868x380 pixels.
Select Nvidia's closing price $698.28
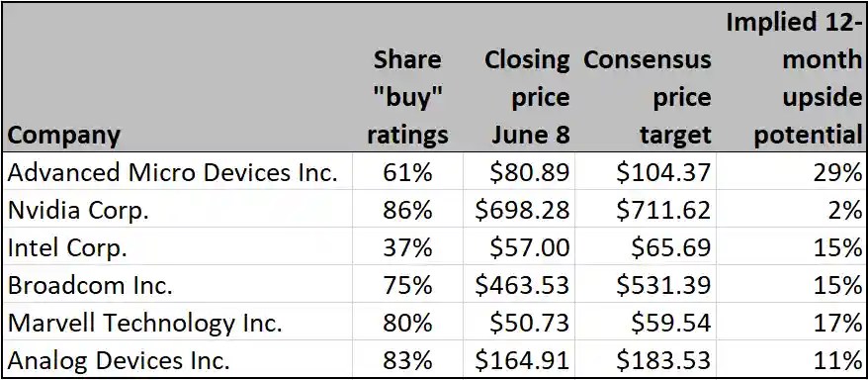pyautogui.click(x=519, y=210)
